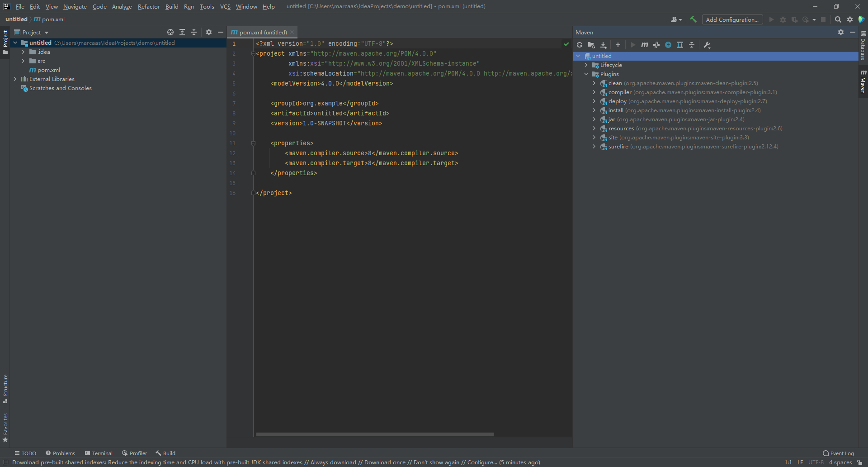Click Build Project hammer icon

click(x=693, y=19)
